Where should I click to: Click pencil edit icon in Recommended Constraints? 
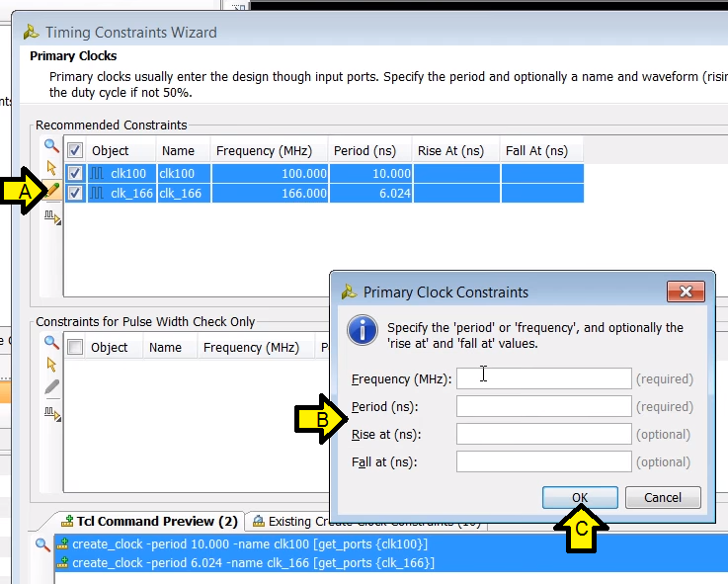[x=52, y=190]
